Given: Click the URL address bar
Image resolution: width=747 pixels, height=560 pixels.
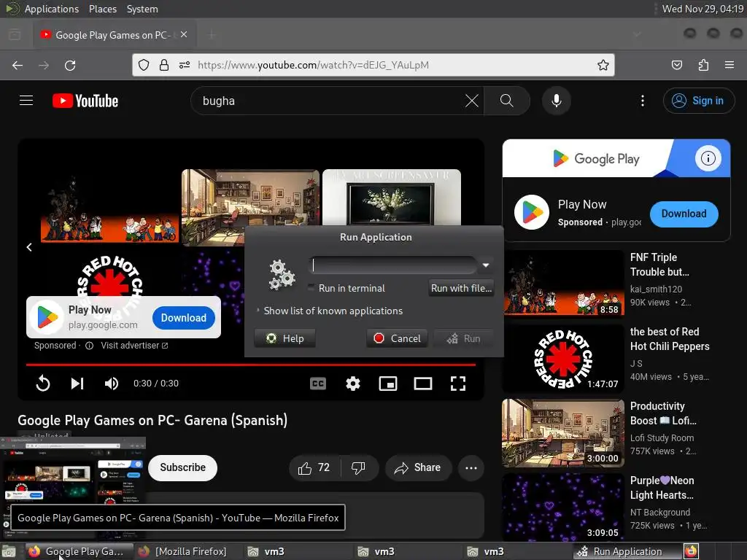Looking at the screenshot, I should pyautogui.click(x=373, y=65).
